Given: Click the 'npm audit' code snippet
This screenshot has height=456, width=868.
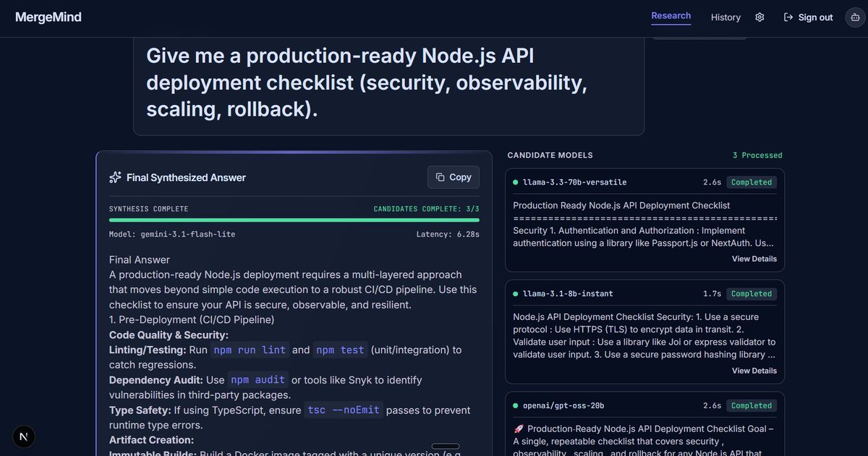Looking at the screenshot, I should click(x=258, y=380).
